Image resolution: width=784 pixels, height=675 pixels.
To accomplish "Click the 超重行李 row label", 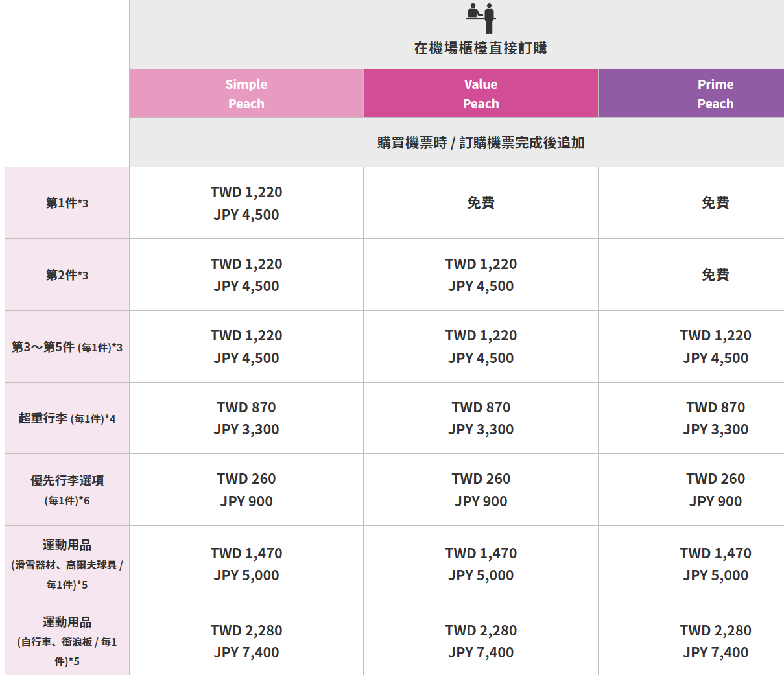I will [67, 418].
